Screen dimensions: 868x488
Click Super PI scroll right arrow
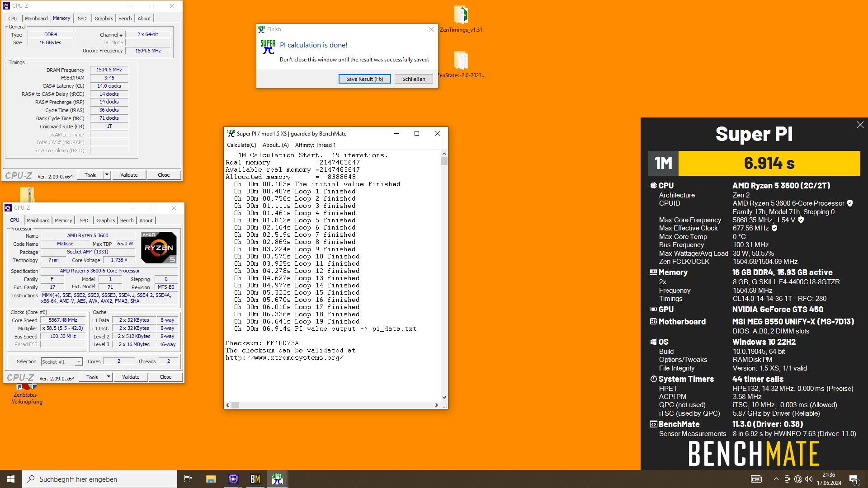(436, 405)
